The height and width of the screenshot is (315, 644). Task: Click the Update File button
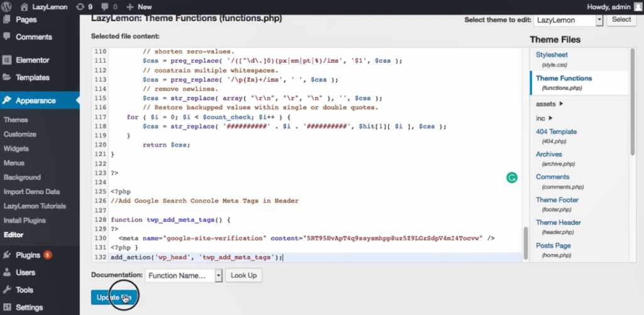114,297
